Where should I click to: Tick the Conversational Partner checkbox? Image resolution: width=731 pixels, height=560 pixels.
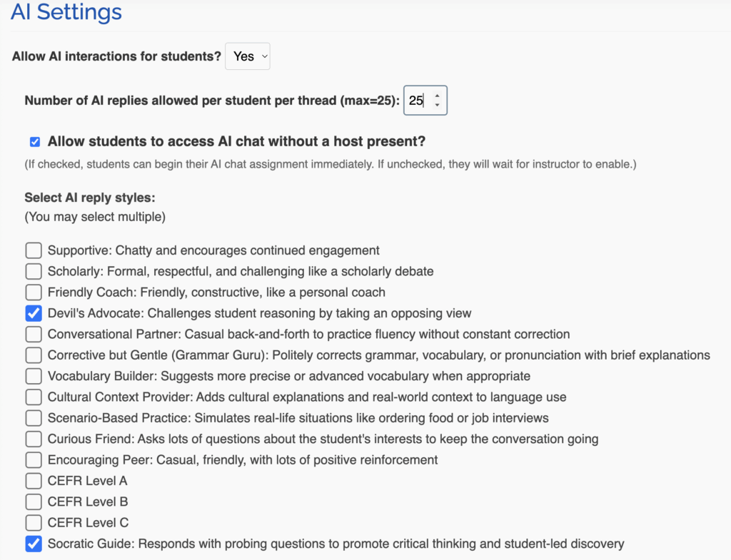[x=34, y=334]
